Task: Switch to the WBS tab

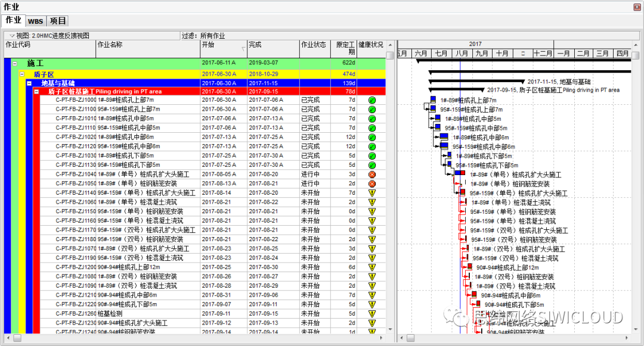Action: [x=36, y=21]
